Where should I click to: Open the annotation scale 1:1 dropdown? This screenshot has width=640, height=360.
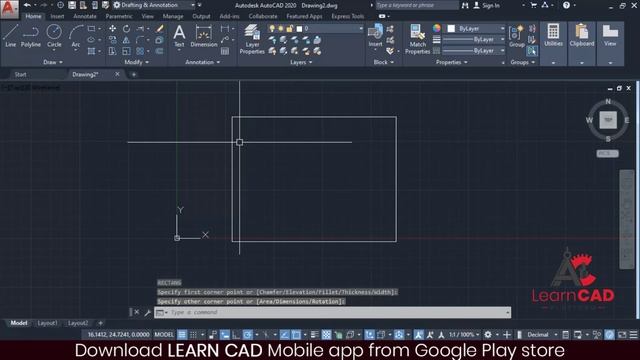pyautogui.click(x=464, y=335)
